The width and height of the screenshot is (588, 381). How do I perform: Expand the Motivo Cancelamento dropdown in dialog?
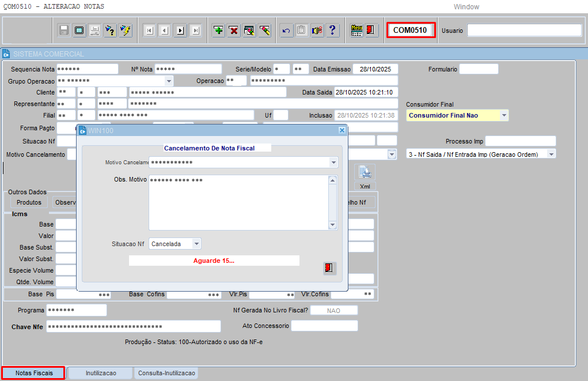click(333, 163)
